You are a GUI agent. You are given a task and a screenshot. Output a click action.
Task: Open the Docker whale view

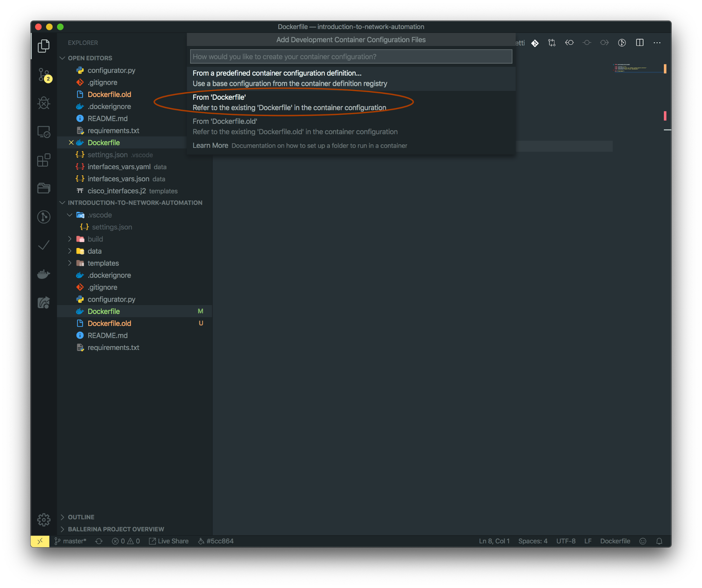pyautogui.click(x=44, y=274)
